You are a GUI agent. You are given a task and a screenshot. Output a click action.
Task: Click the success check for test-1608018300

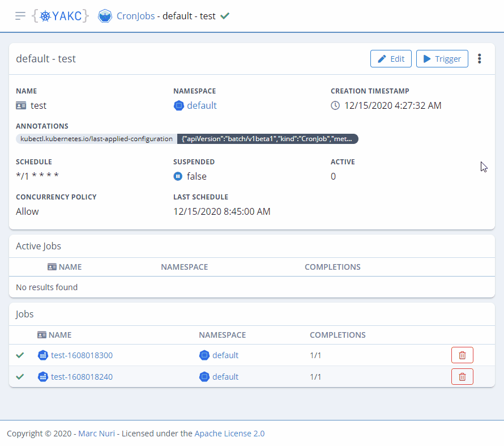click(x=20, y=355)
